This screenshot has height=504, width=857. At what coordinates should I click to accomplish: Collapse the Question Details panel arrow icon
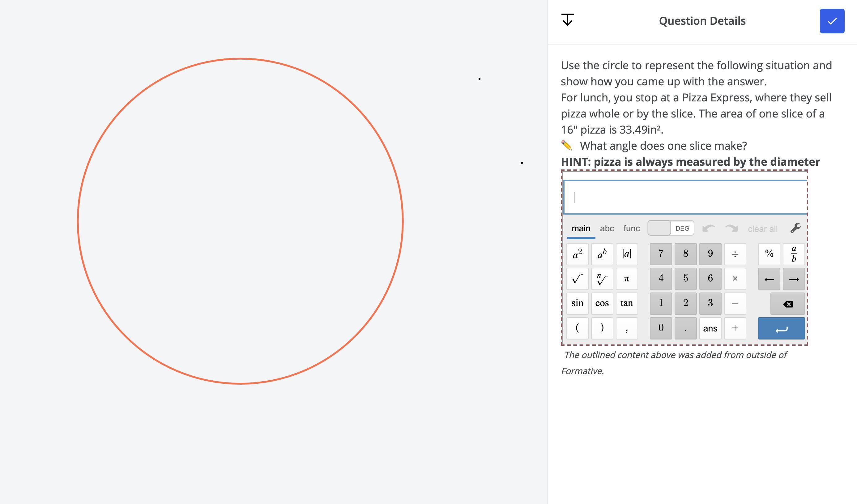point(567,20)
